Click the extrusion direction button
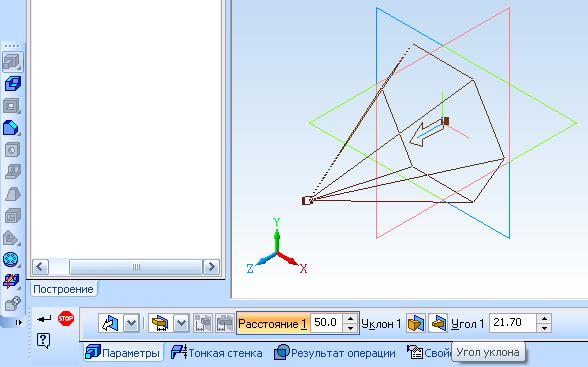This screenshot has height=367, width=588. tap(110, 323)
